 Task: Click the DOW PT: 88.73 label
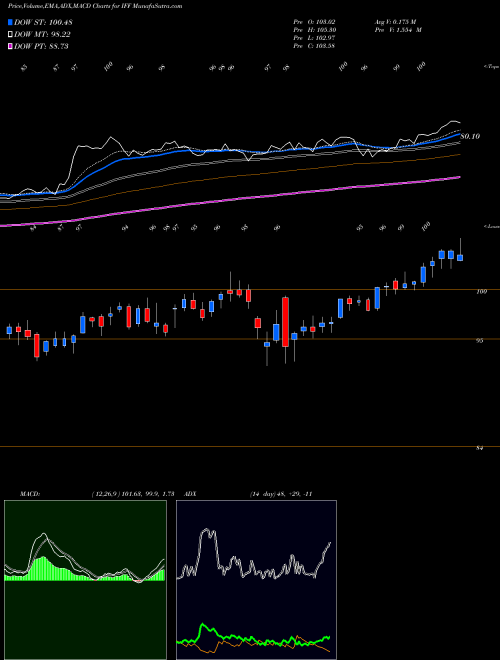click(41, 46)
